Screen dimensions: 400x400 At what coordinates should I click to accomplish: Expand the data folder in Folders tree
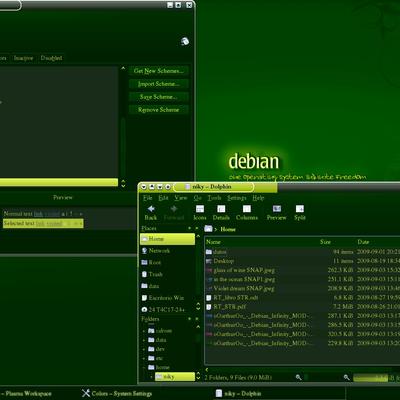[144, 340]
